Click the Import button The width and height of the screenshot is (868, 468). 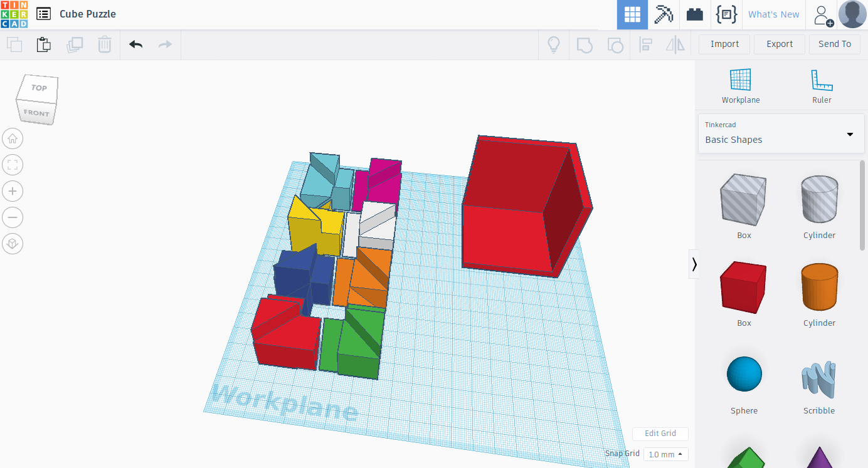pyautogui.click(x=724, y=44)
